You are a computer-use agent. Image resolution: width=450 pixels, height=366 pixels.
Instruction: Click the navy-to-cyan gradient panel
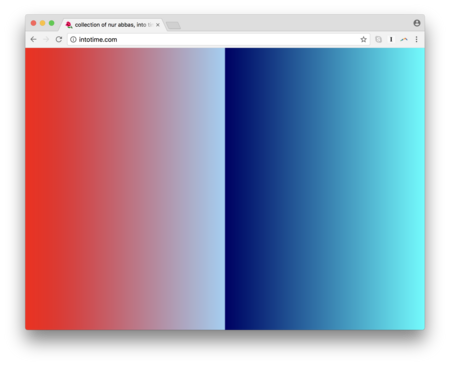(x=325, y=189)
